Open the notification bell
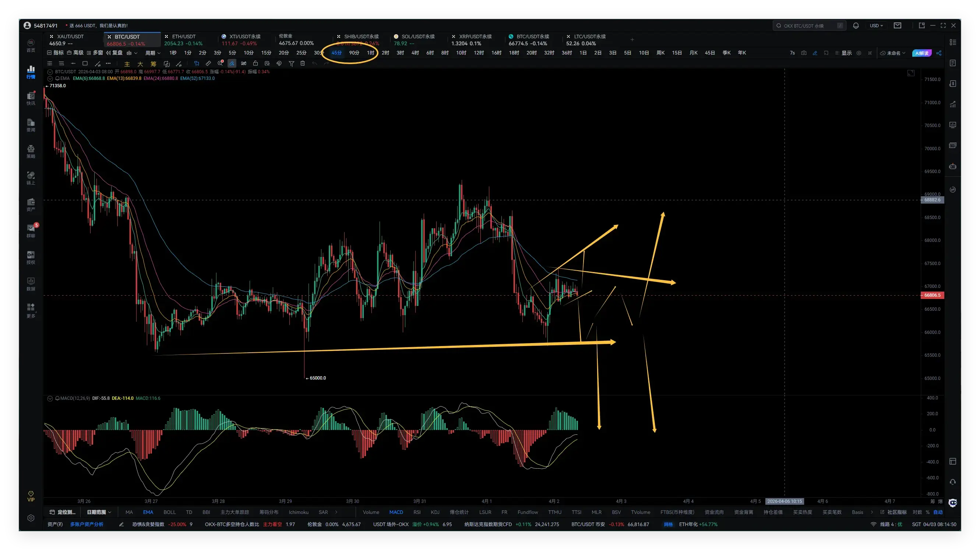This screenshot has width=980, height=550. pyautogui.click(x=856, y=25)
